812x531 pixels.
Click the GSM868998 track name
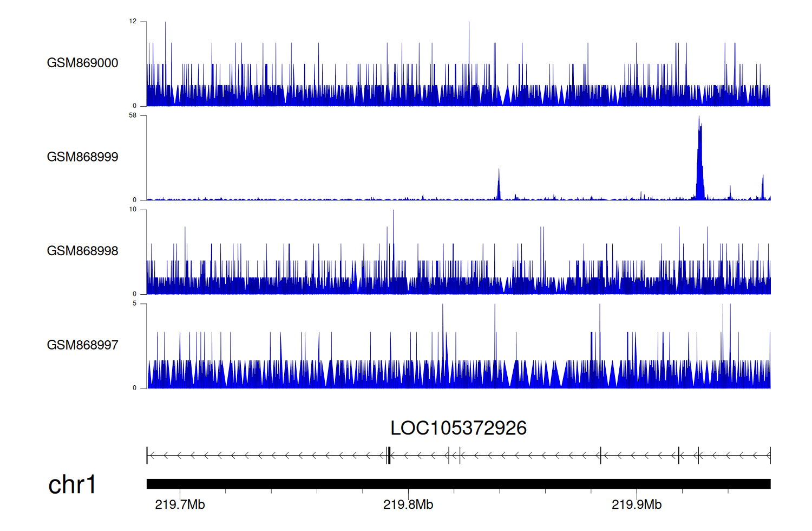tap(82, 251)
